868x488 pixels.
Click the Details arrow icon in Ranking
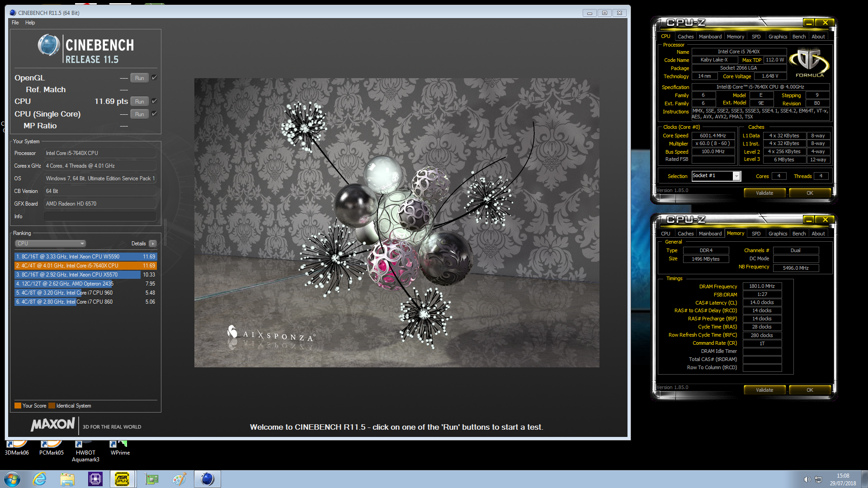coord(153,244)
